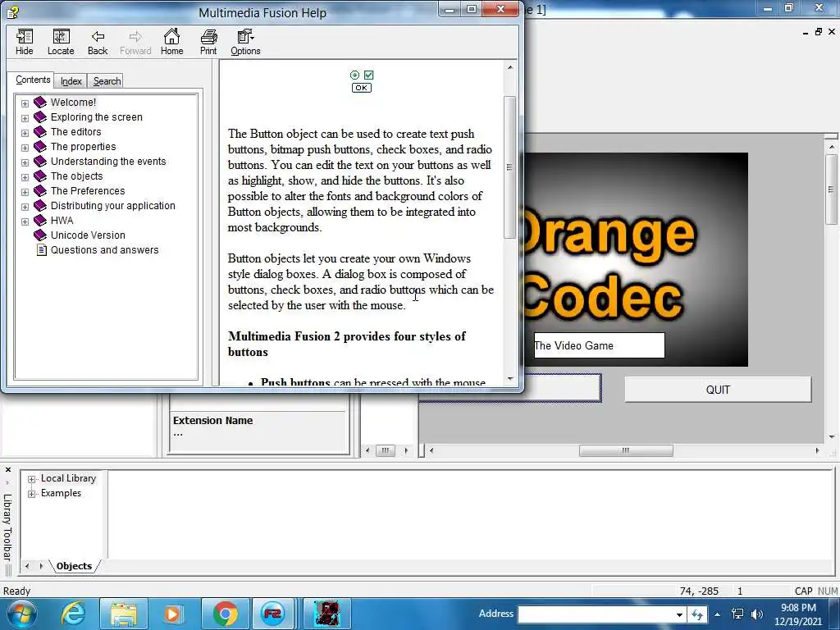The width and height of the screenshot is (840, 630).
Task: Click the Welcome! book icon
Action: pos(40,102)
